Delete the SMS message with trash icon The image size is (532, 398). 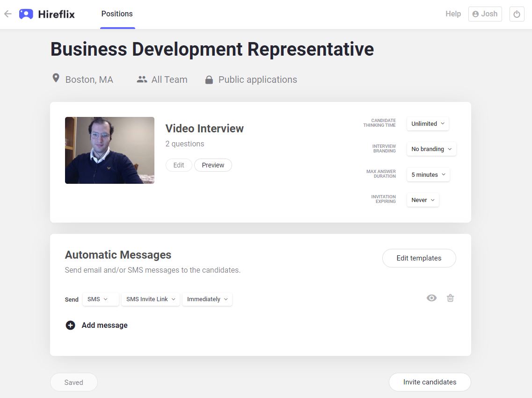point(450,298)
